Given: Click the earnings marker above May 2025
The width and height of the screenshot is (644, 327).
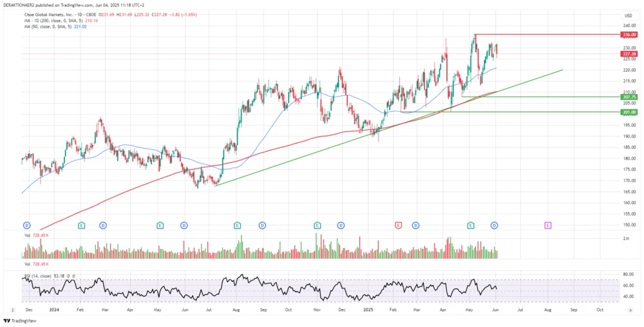Looking at the screenshot, I should (x=471, y=225).
